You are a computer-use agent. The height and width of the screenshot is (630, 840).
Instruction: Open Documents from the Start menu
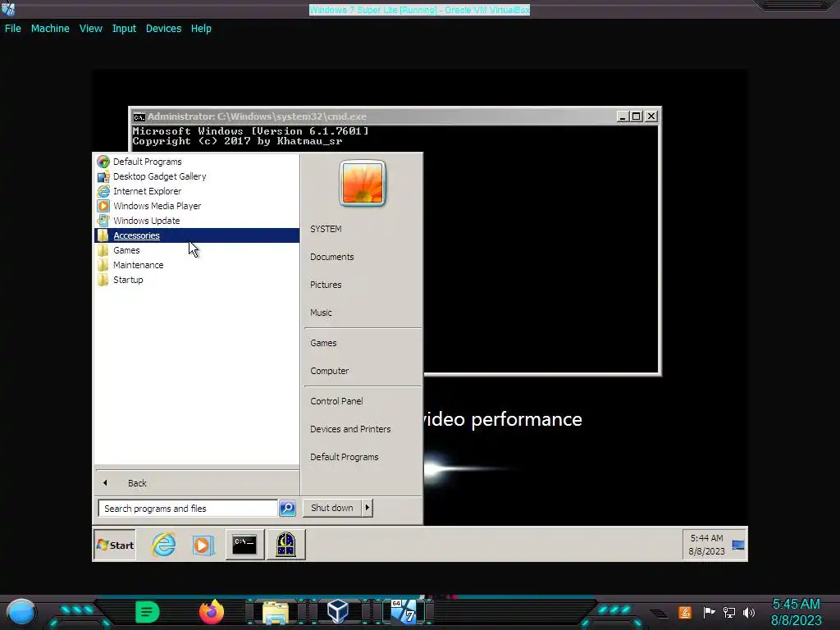coord(331,257)
